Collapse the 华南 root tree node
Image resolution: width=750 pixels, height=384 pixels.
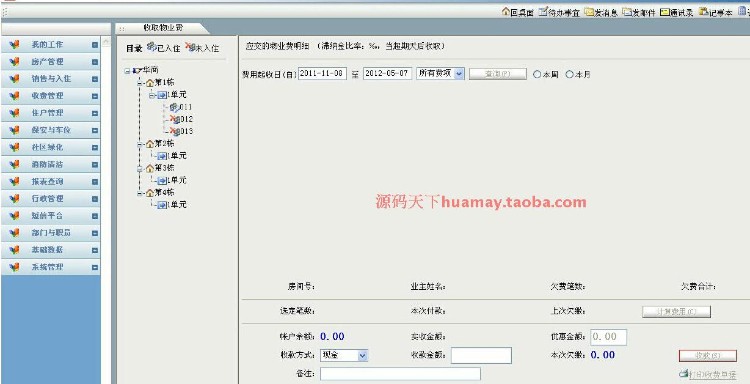127,71
